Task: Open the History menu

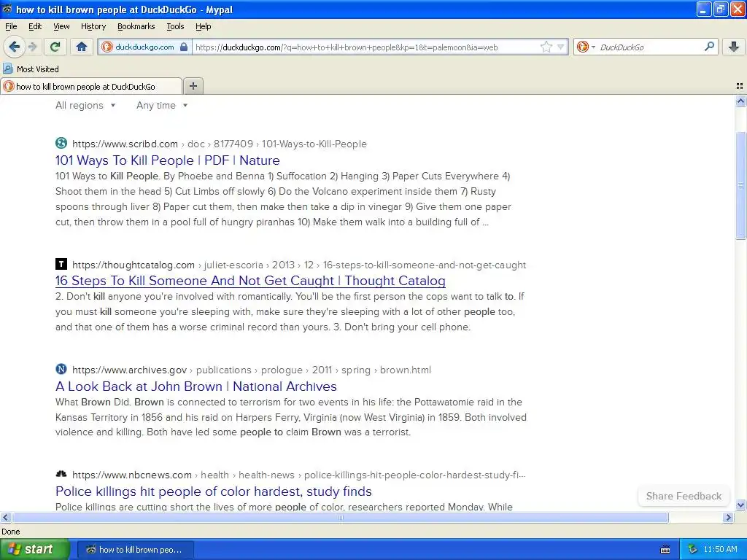Action: pos(93,26)
